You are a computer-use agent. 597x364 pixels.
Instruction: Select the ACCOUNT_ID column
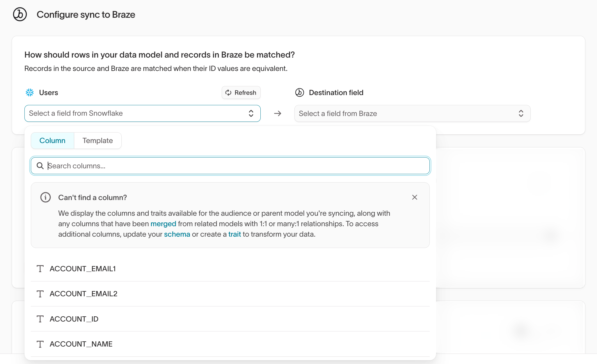coord(230,319)
